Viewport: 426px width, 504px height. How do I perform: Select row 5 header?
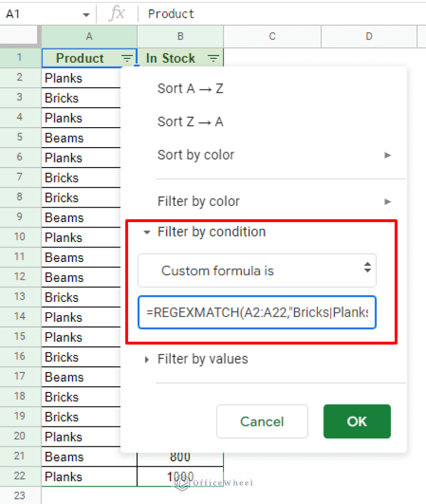21,138
